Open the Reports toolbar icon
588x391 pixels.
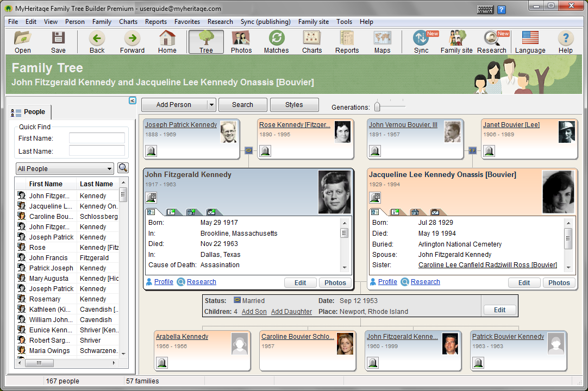pos(347,42)
